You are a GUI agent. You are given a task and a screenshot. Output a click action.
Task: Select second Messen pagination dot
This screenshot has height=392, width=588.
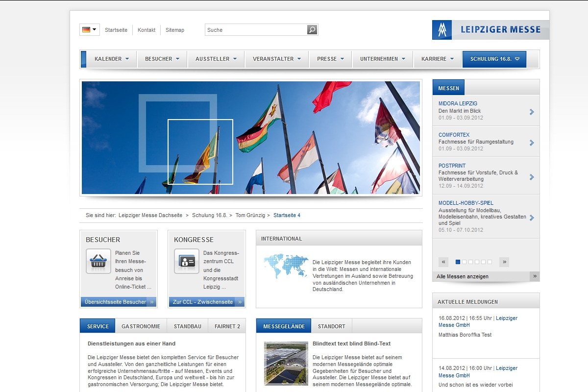(464, 262)
